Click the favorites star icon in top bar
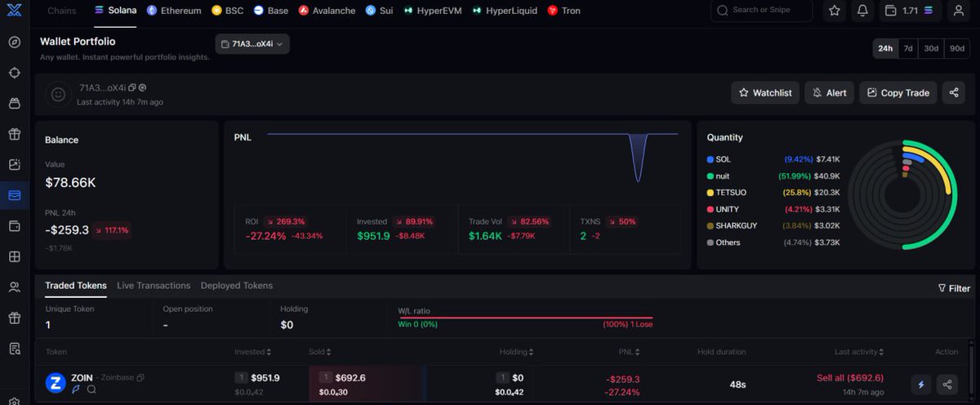980x405 pixels. [x=834, y=11]
